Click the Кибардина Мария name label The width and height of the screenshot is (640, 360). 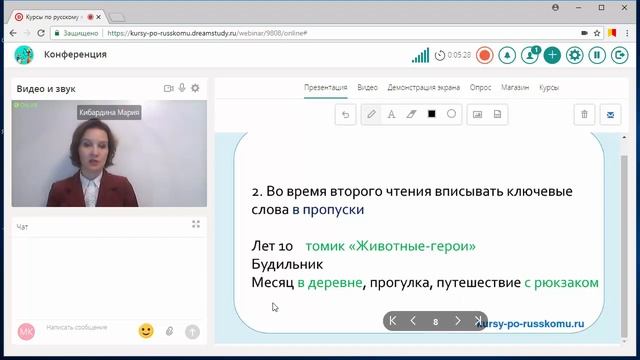pyautogui.click(x=109, y=113)
